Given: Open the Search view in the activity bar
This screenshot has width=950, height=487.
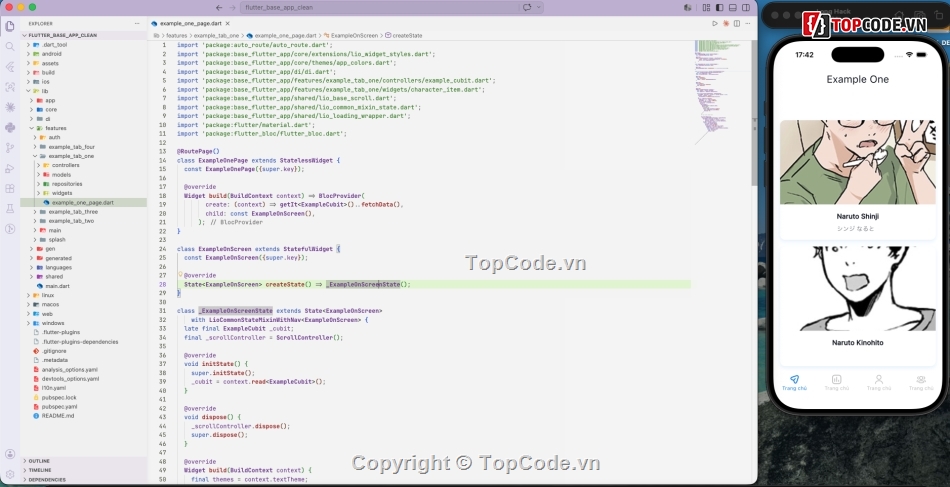Looking at the screenshot, I should coord(10,47).
